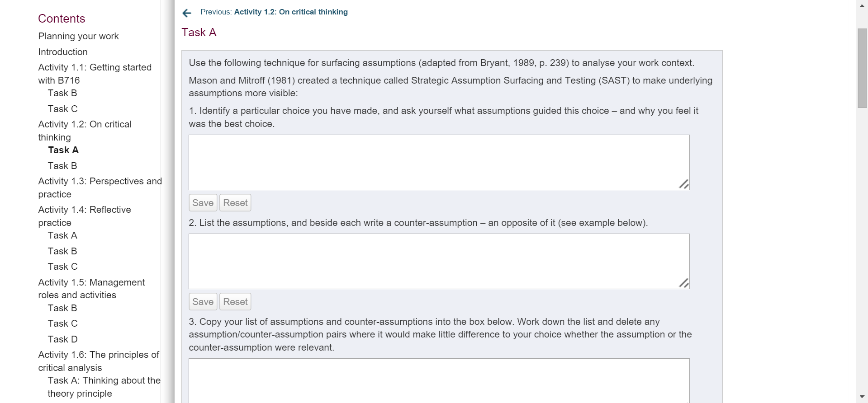Save the first question's answer
Image resolution: width=868 pixels, height=403 pixels.
pos(203,203)
